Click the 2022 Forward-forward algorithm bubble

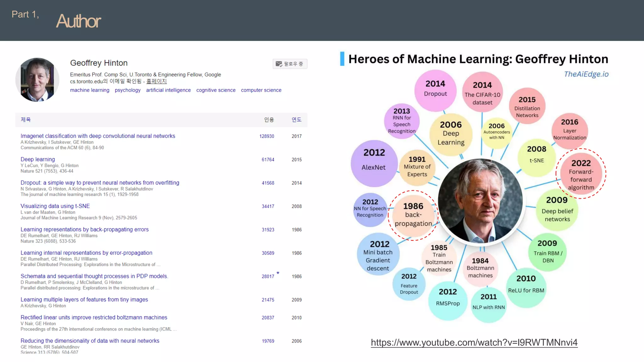581,174
